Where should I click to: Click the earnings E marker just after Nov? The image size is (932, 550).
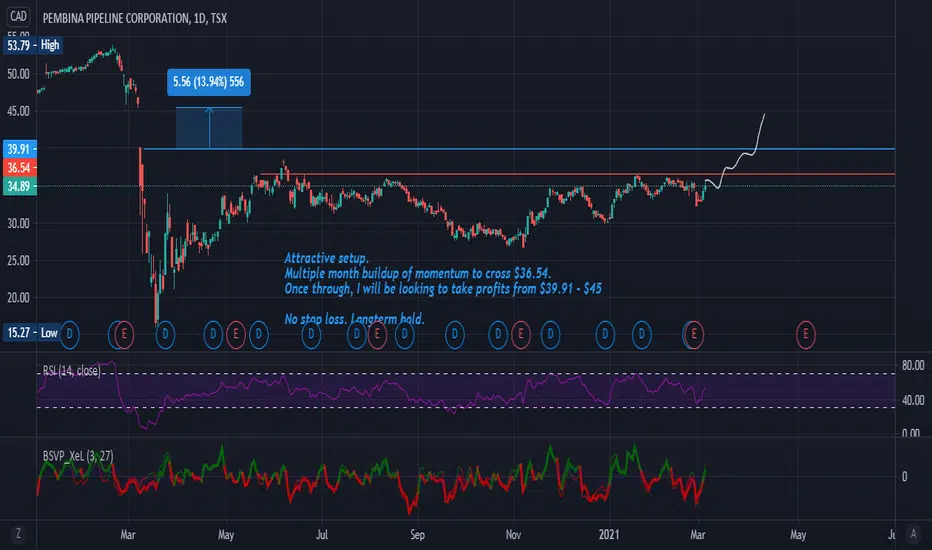point(521,334)
